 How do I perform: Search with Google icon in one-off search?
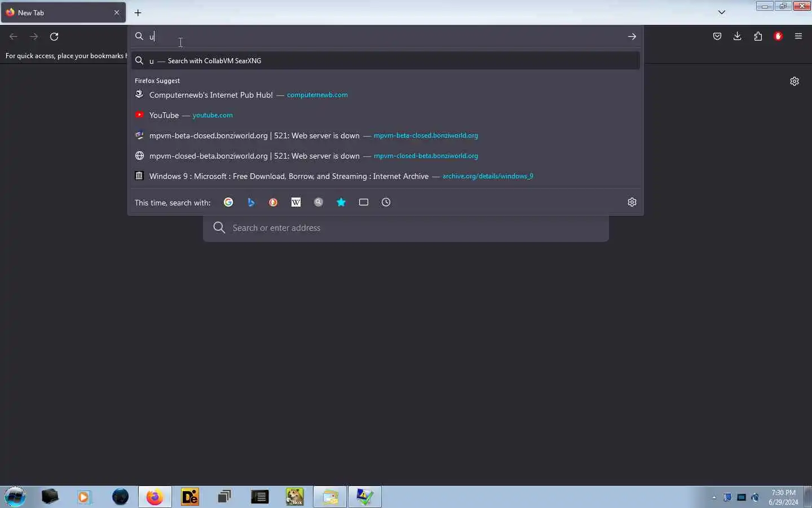(x=228, y=202)
